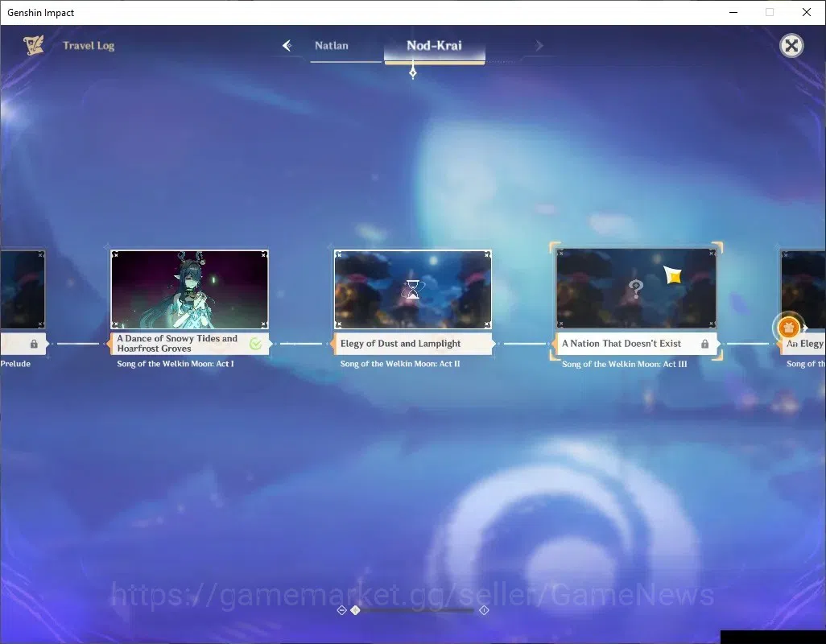Go to previous region with left arrow
826x644 pixels.
pos(287,46)
